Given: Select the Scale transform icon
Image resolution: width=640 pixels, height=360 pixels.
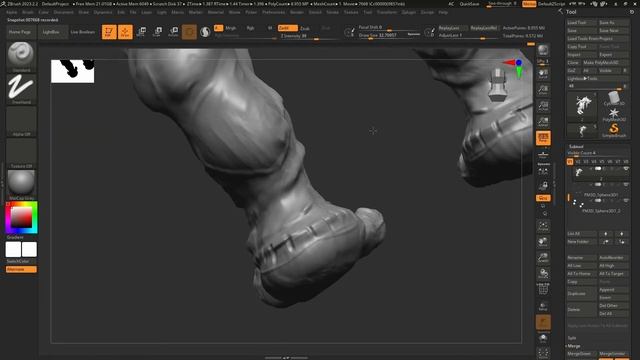Looking at the screenshot, I should click(x=158, y=32).
